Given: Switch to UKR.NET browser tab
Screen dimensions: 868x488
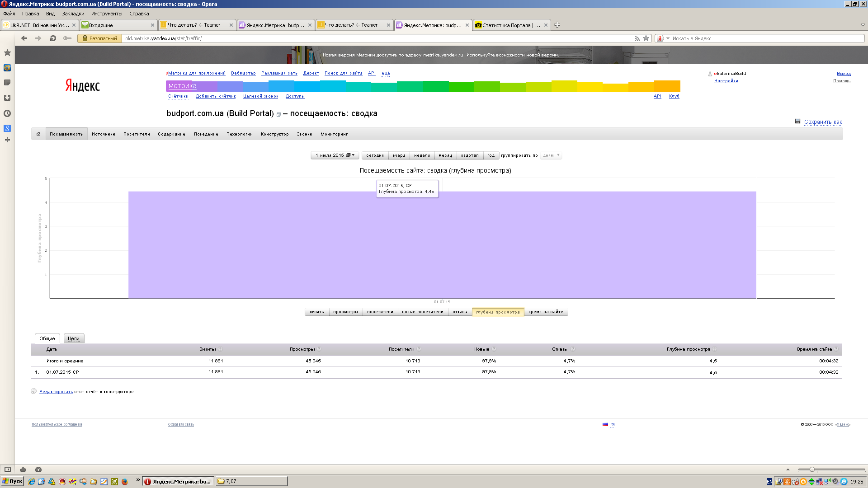Looking at the screenshot, I should (40, 25).
